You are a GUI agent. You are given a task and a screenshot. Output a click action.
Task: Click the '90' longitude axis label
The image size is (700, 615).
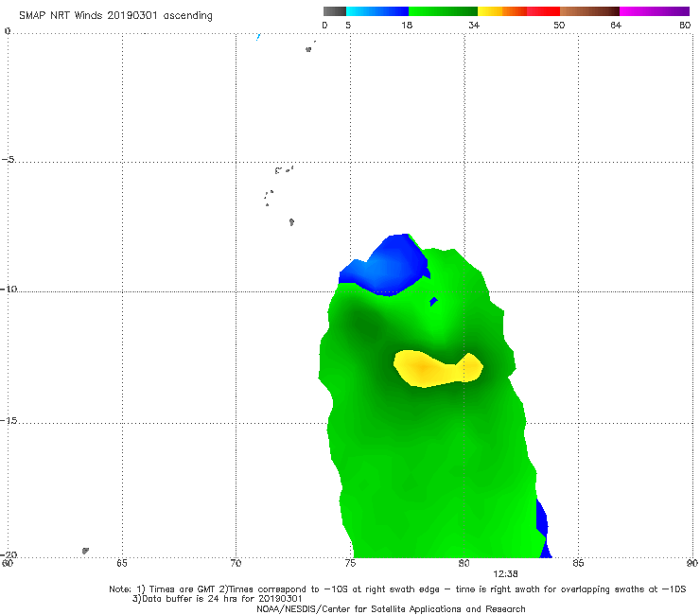point(692,563)
